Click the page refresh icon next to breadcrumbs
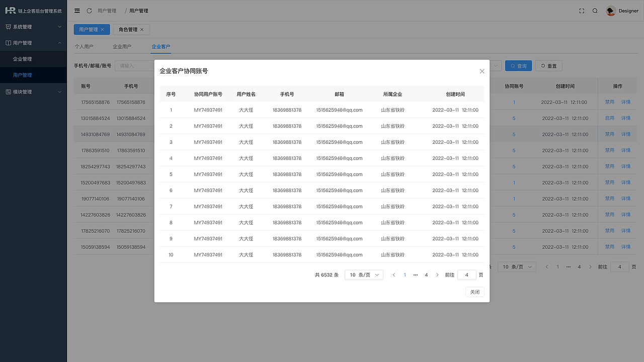 pos(90,10)
